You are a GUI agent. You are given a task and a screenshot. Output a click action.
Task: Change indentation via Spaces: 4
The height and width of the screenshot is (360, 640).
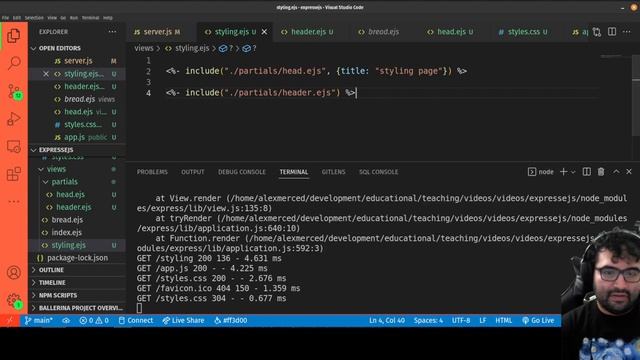428,320
